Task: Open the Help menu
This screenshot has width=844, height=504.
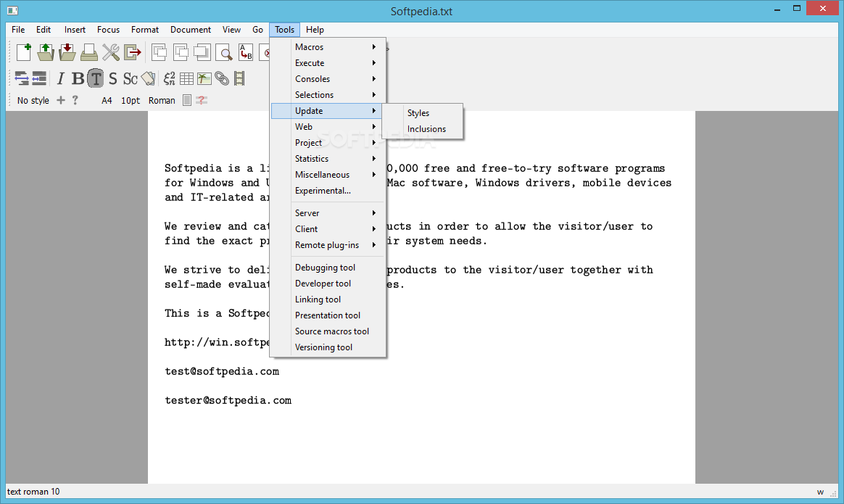Action: point(315,30)
